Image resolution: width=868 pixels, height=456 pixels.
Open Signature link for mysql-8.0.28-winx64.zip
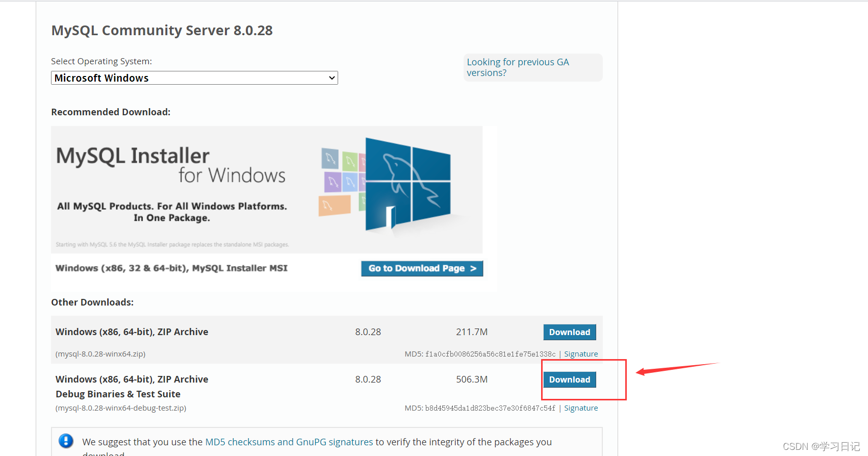click(581, 354)
